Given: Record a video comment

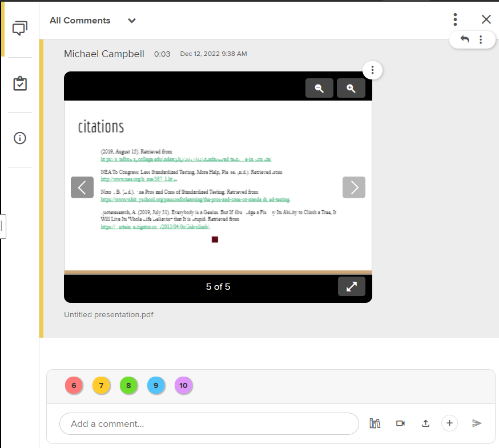Looking at the screenshot, I should pyautogui.click(x=400, y=423).
